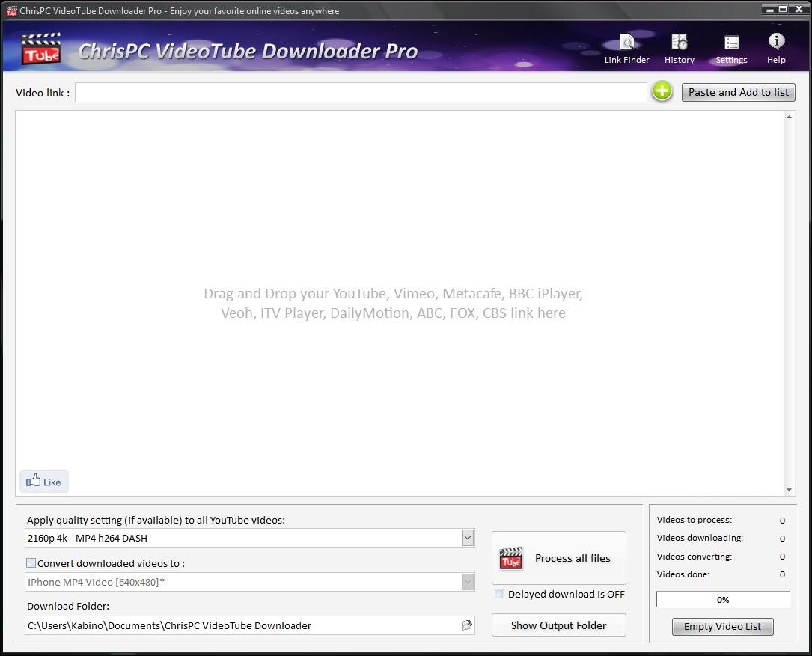This screenshot has width=812, height=656.
Task: Click Empty Video List button
Action: (x=722, y=627)
